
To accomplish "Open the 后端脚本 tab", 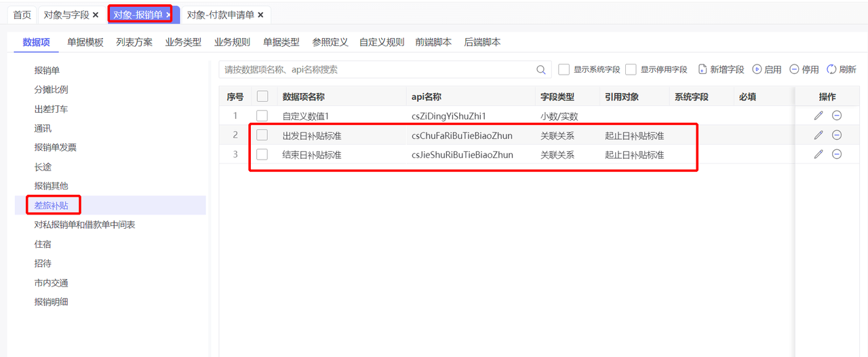I will 482,42.
